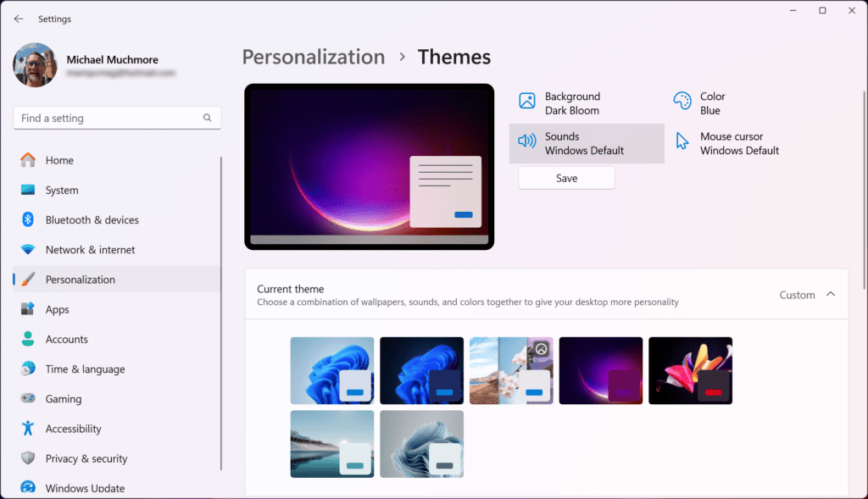Screen dimensions: 868x499
Task: Click in the Find a setting field
Action: coord(117,118)
